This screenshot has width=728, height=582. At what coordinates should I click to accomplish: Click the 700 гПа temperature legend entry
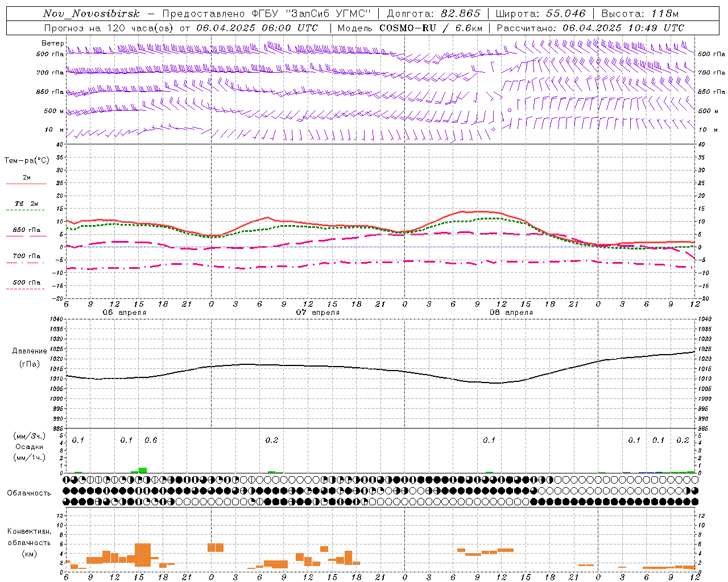point(27,256)
